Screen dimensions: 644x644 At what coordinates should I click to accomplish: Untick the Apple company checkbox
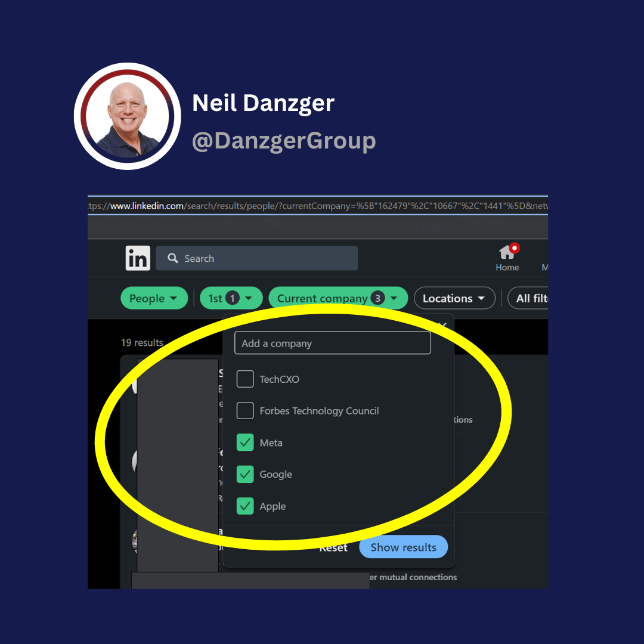click(x=245, y=506)
